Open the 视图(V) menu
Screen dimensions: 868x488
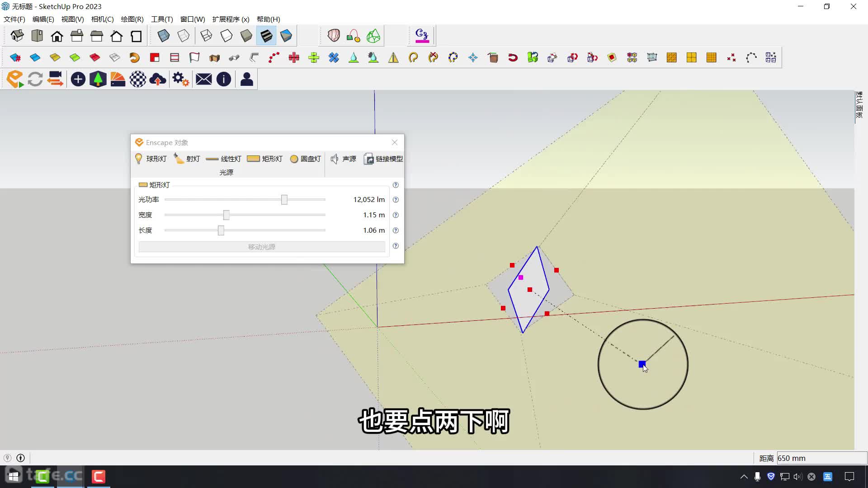coord(73,19)
